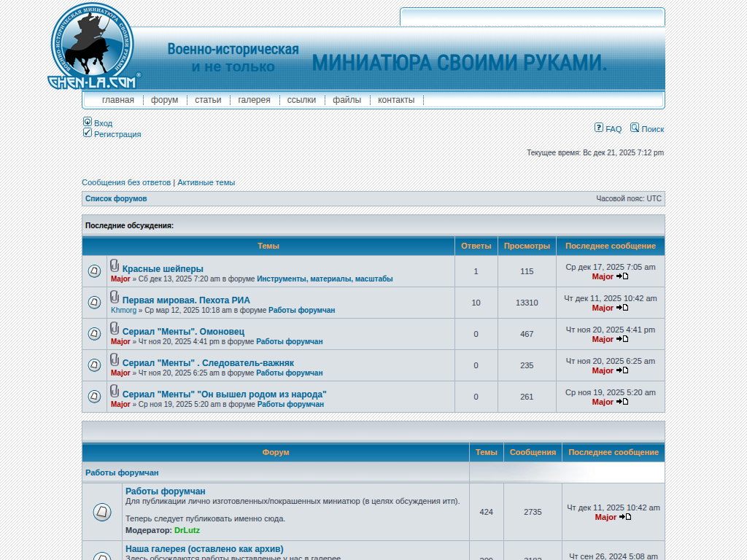
Task: Click the topic status icon for Красные шейперы
Action: 94,271
